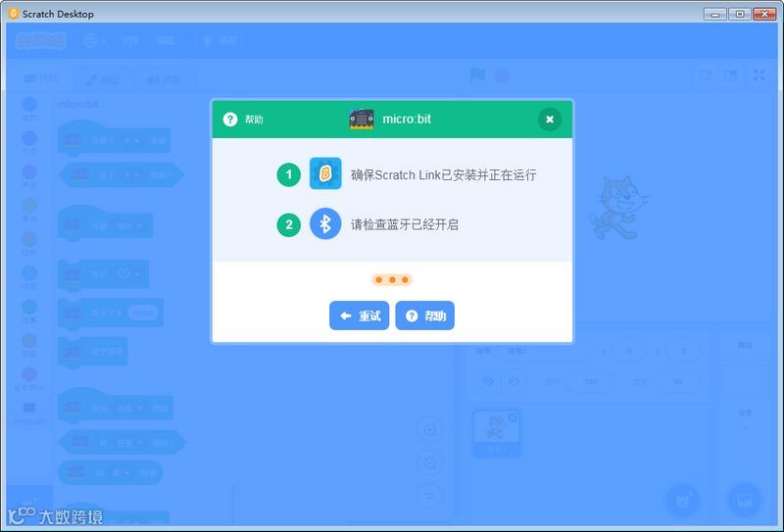Toggle the hide-sprite crossed-eye button
The image size is (784, 532).
(x=514, y=381)
